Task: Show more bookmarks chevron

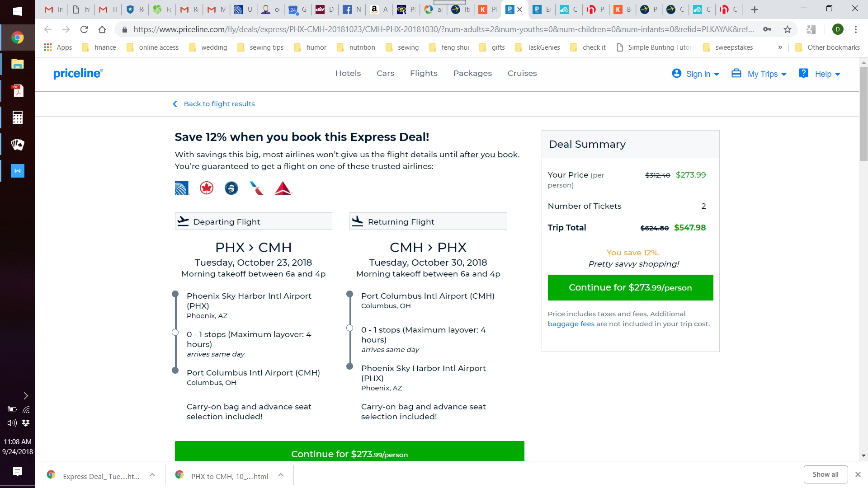Action: [x=780, y=47]
